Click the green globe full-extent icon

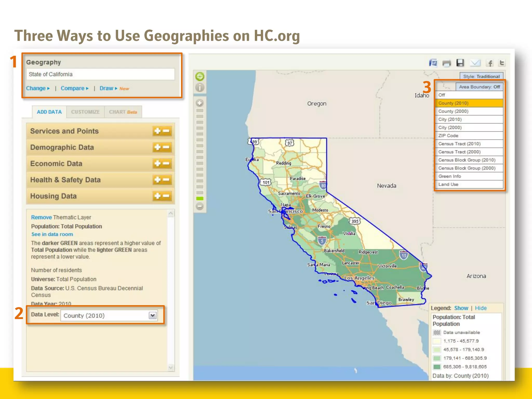click(200, 77)
